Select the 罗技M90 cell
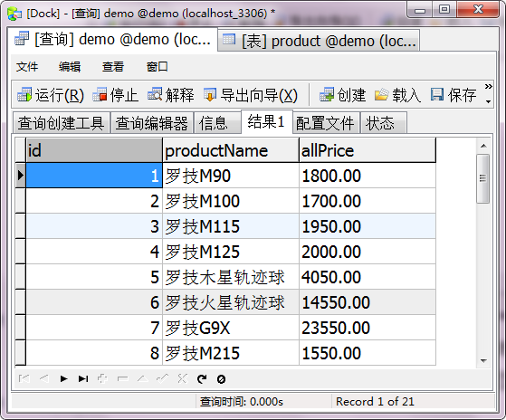The image size is (506, 420). pyautogui.click(x=231, y=176)
